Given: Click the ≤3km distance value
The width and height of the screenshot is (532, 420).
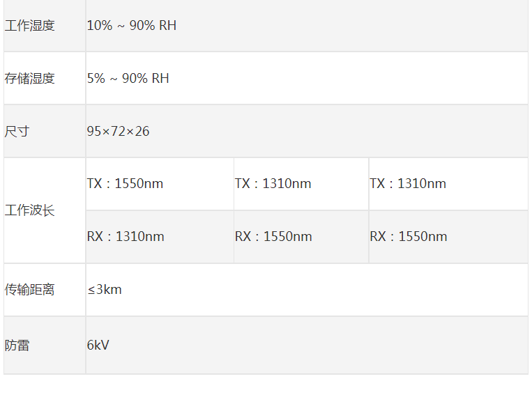Looking at the screenshot, I should click(105, 290).
